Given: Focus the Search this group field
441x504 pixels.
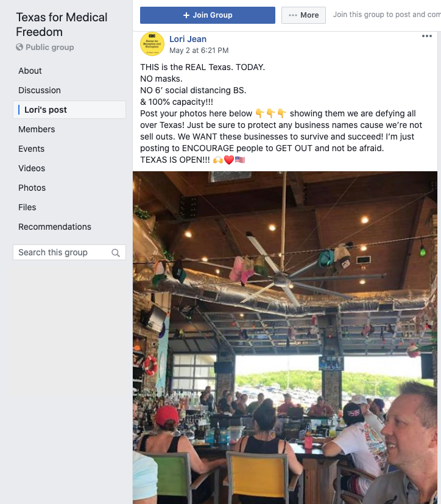Looking at the screenshot, I should (69, 252).
